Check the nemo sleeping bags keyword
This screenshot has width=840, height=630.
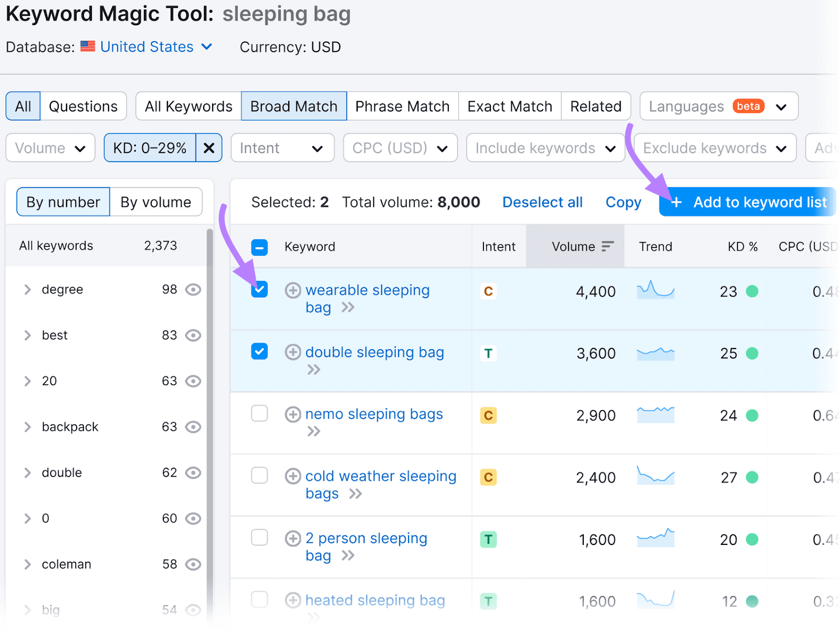pos(259,414)
